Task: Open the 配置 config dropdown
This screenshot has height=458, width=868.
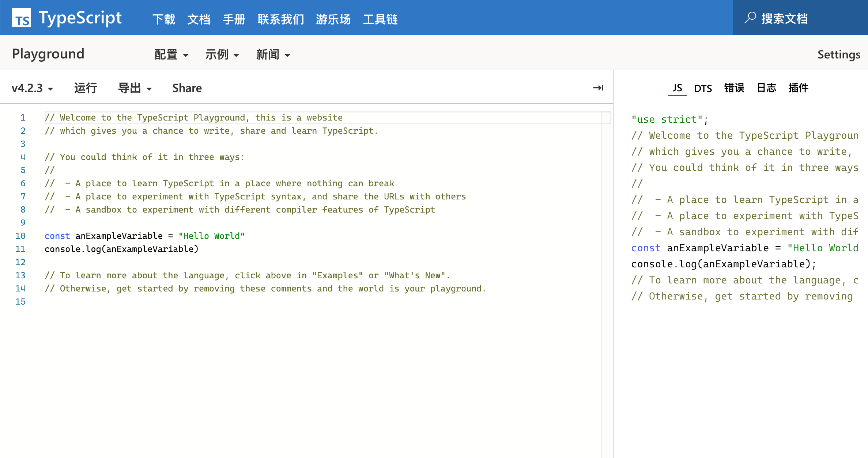Action: [171, 55]
